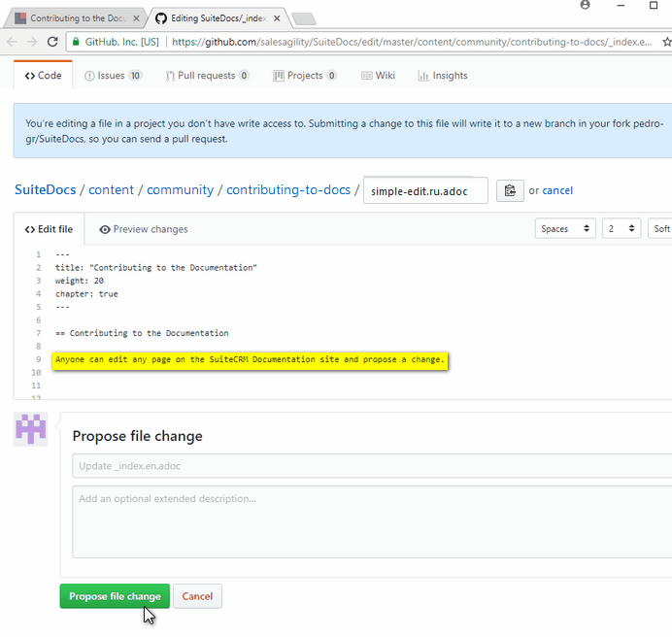The image size is (672, 637).
Task: Reload the page with the refresh icon
Action: point(52,42)
